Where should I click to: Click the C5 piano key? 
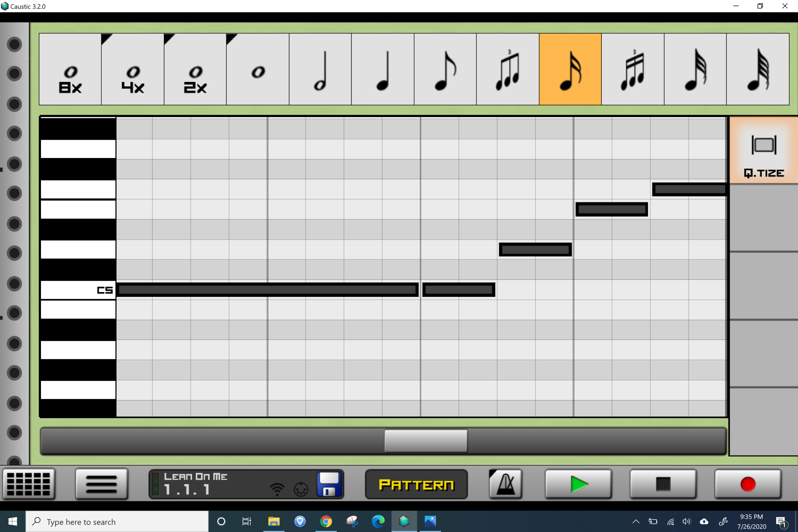coord(78,290)
